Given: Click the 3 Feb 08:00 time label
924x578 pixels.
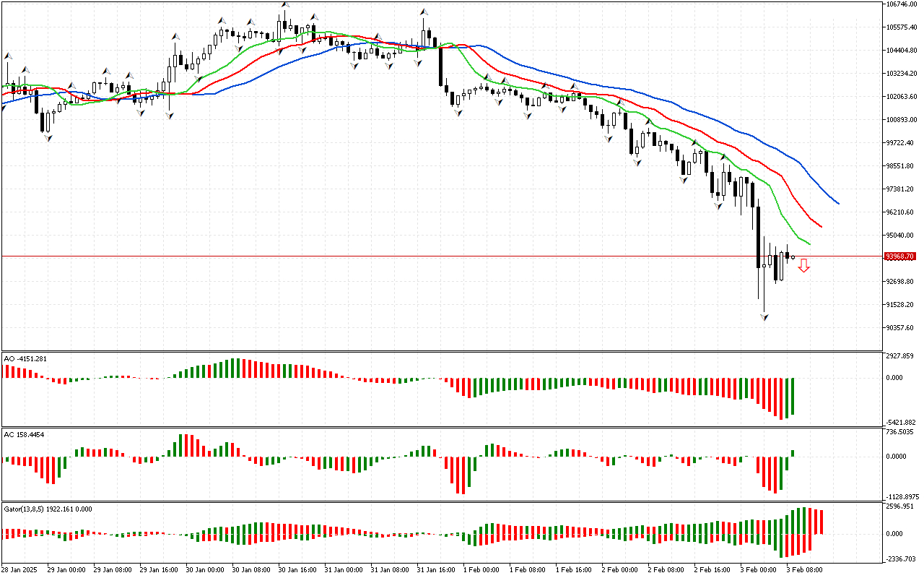Looking at the screenshot, I should coord(805,570).
